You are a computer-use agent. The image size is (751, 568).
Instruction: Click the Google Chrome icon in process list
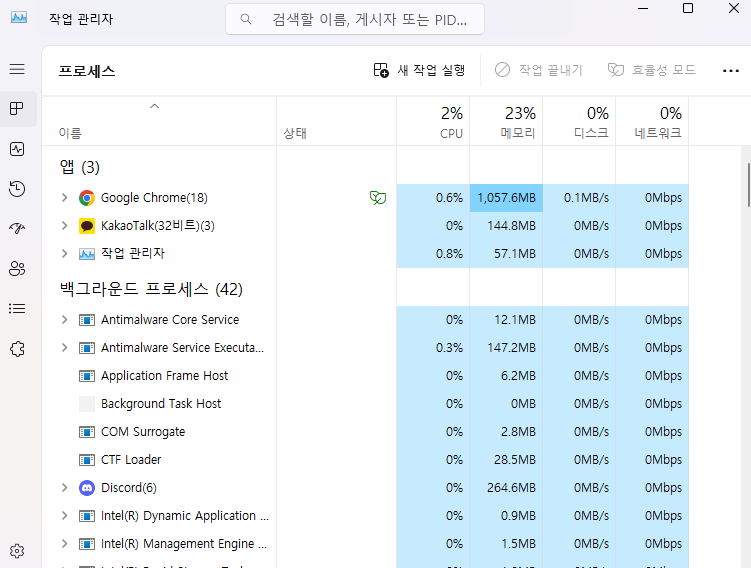[87, 198]
